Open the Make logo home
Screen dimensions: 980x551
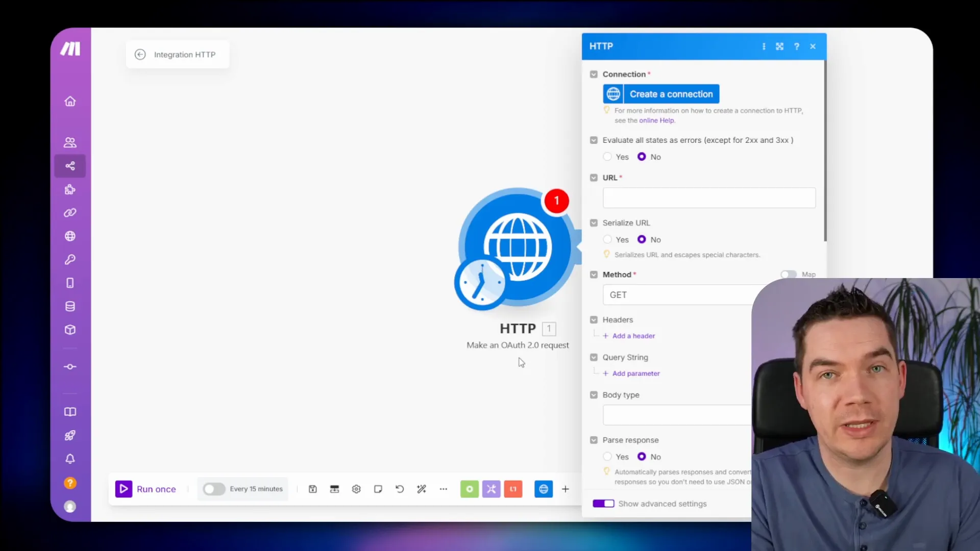click(70, 48)
